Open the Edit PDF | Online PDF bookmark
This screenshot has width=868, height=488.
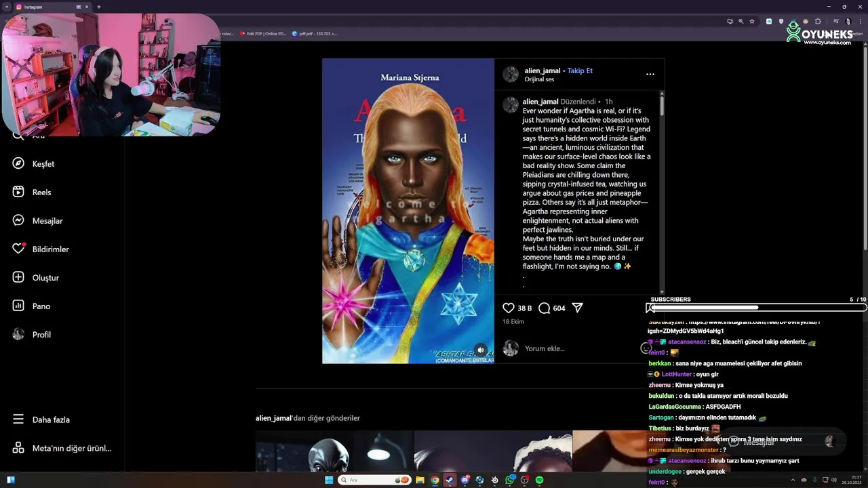pyautogui.click(x=263, y=33)
